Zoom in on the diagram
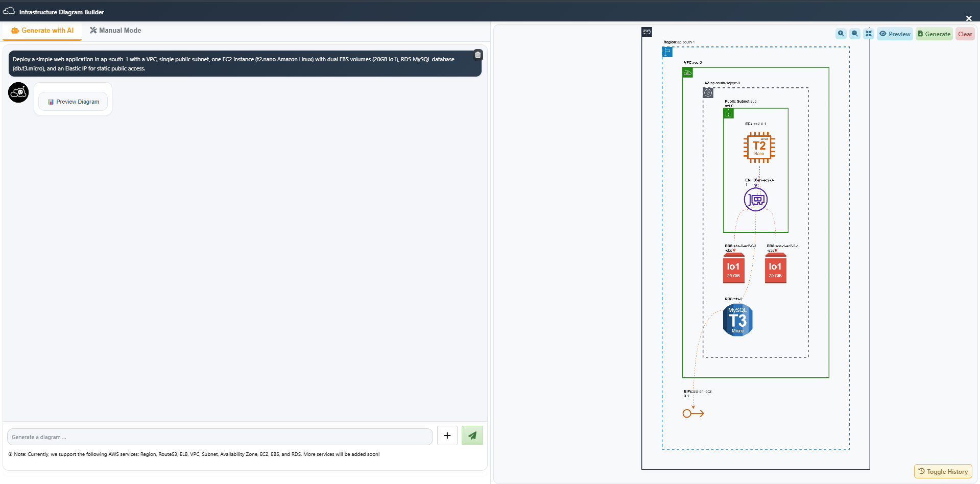Viewport: 980px width, 484px height. click(841, 34)
